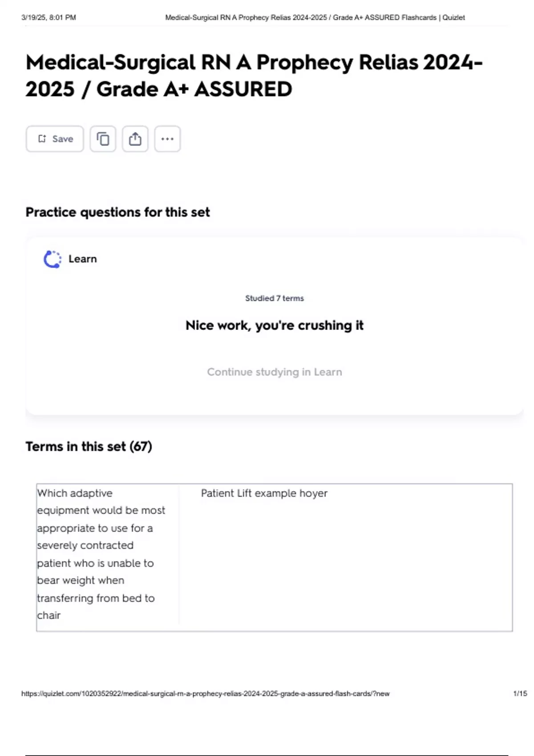Click the bookmark icon inside Save
The width and height of the screenshot is (534, 756).
[42, 139]
